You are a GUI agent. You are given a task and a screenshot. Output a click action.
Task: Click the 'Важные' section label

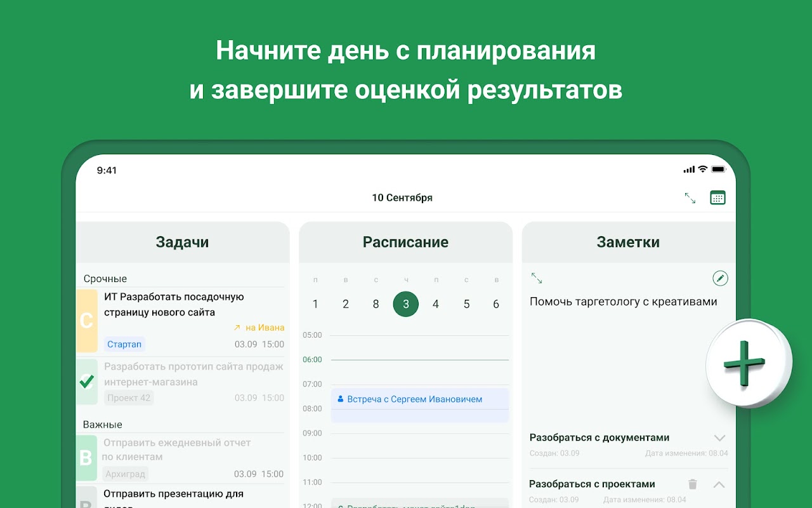click(103, 424)
